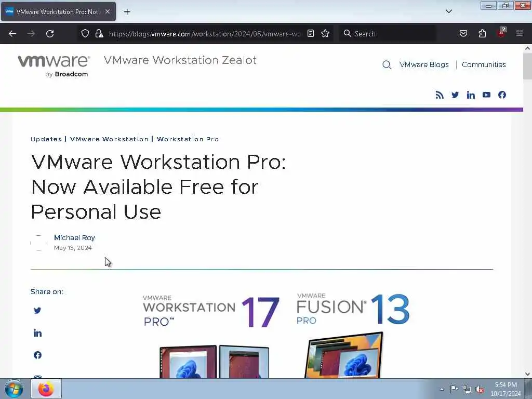Click the Firefox search box
532x399 pixels.
(387, 34)
